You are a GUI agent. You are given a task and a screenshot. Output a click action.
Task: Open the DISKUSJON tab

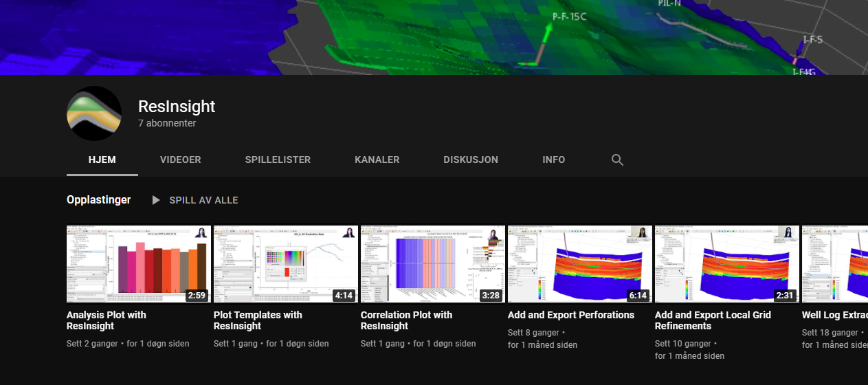tap(471, 159)
